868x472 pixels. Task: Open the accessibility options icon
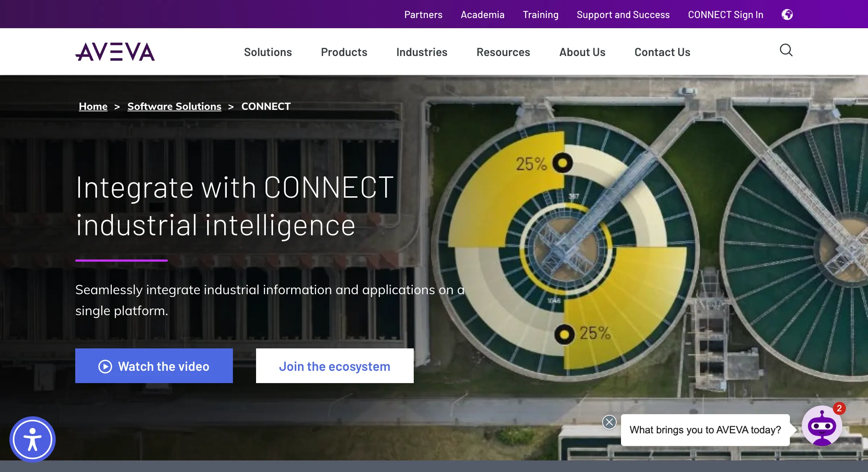pyautogui.click(x=33, y=439)
